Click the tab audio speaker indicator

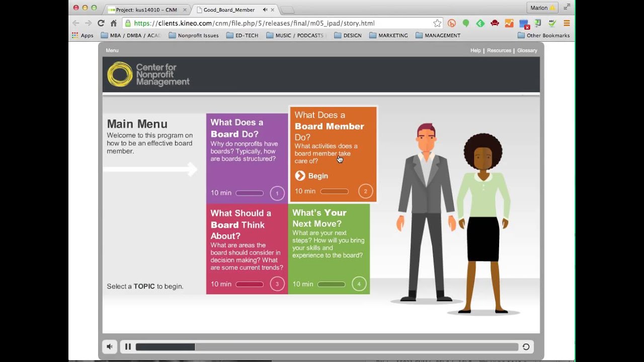(x=265, y=10)
